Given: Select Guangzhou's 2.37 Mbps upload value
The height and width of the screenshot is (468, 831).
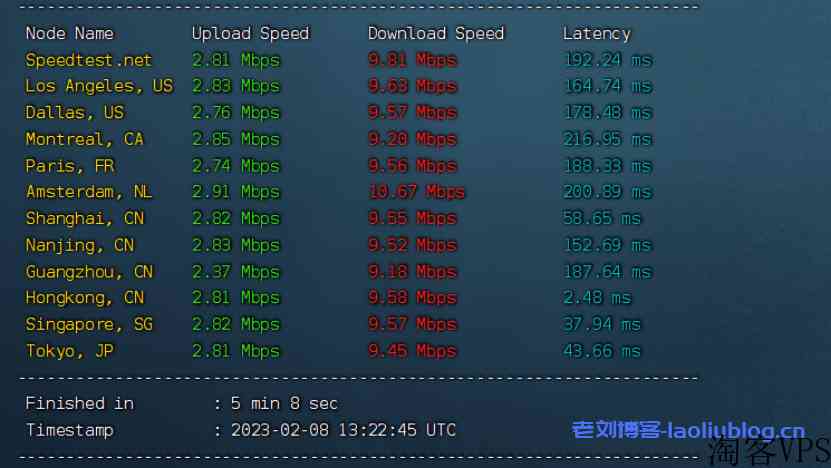Looking at the screenshot, I should pyautogui.click(x=235, y=271).
